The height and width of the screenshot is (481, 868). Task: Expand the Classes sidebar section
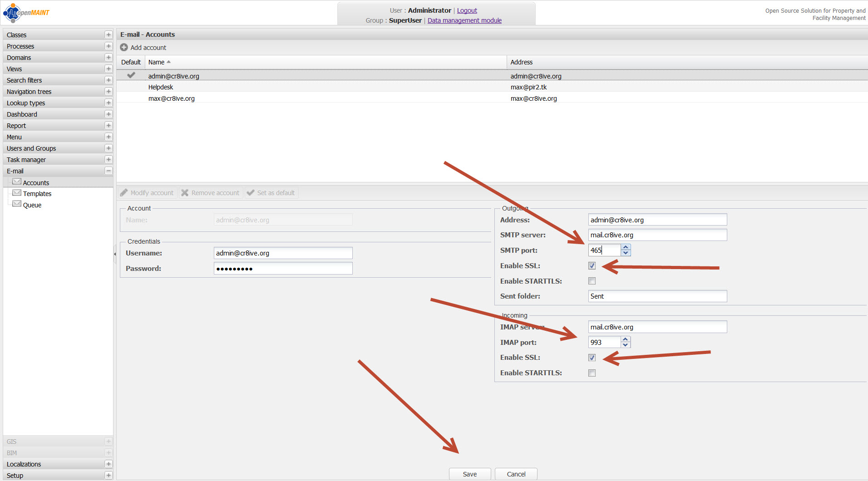coord(108,35)
